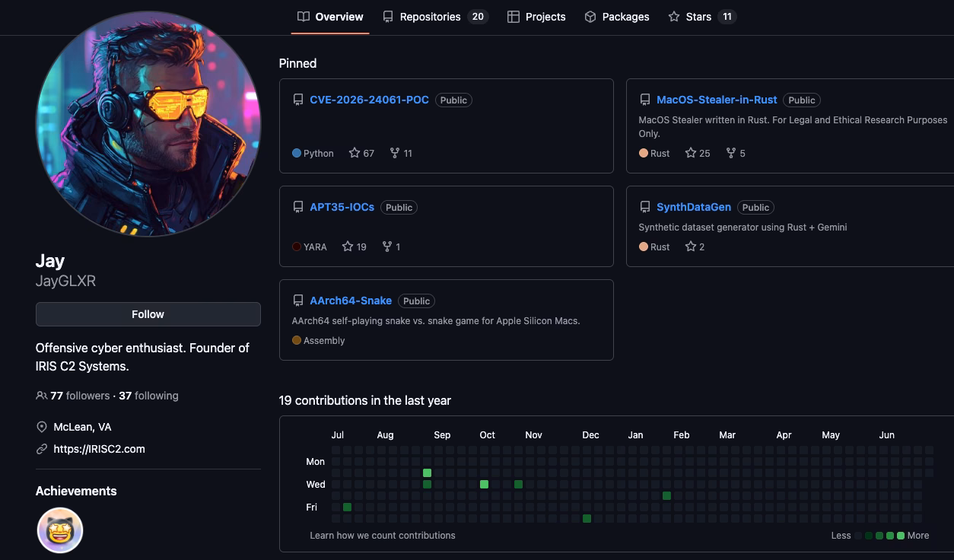Follow the user Jay
Viewport: 954px width, 560px height.
148,314
